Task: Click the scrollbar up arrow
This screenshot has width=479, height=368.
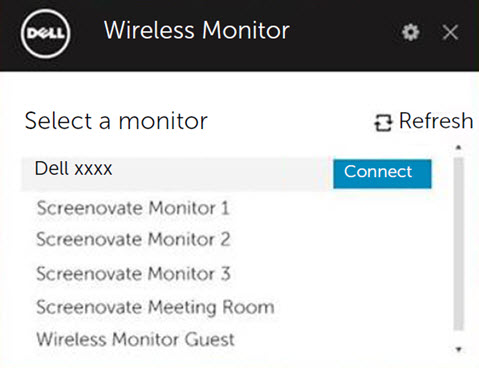Action: [459, 147]
